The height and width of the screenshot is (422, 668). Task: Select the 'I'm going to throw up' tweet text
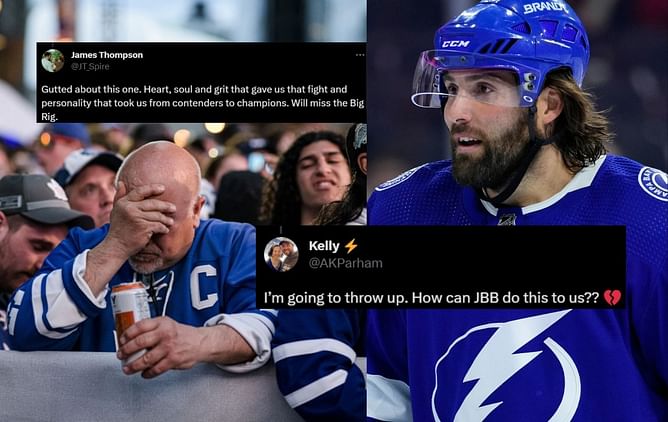click(432, 298)
